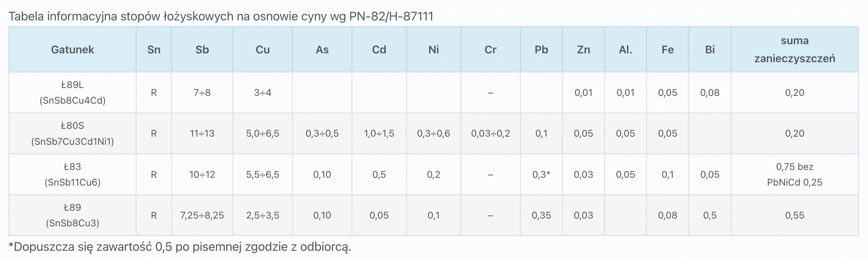Viewport: 868px width, 261px height.
Task: Click the 0,55 impurities sum cell
Action: point(794,215)
